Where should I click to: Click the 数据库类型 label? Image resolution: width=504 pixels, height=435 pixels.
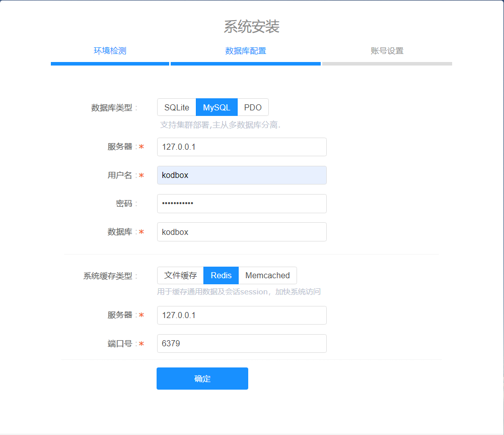tap(112, 107)
